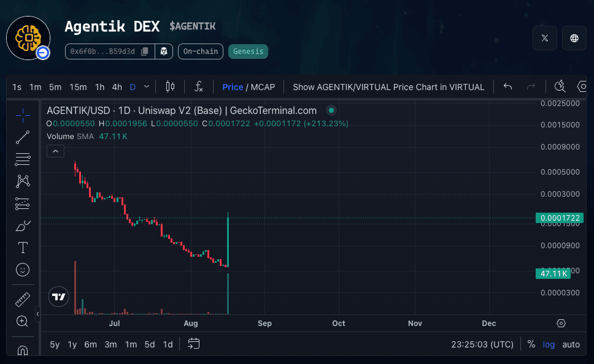Collapse the indicator legend chevron
The width and height of the screenshot is (594, 364).
[55, 151]
